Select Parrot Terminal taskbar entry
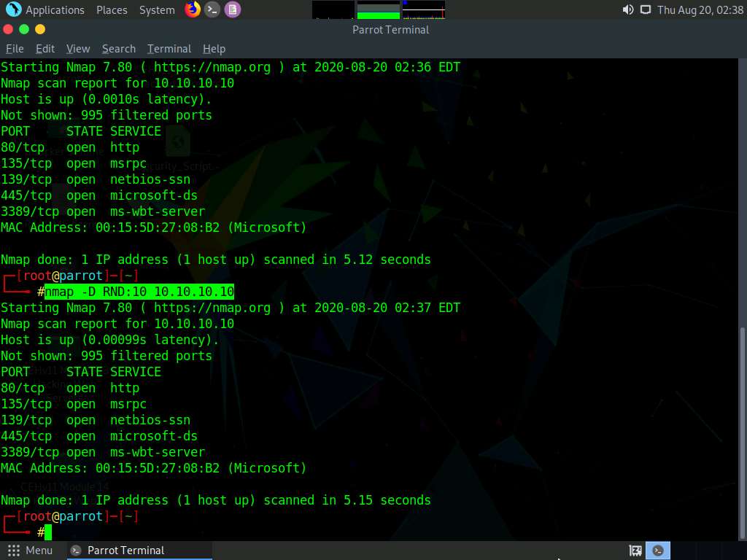The width and height of the screenshot is (747, 560). click(x=138, y=551)
